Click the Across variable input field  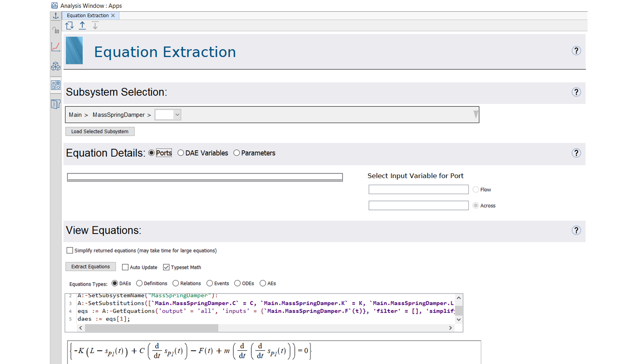[418, 205]
